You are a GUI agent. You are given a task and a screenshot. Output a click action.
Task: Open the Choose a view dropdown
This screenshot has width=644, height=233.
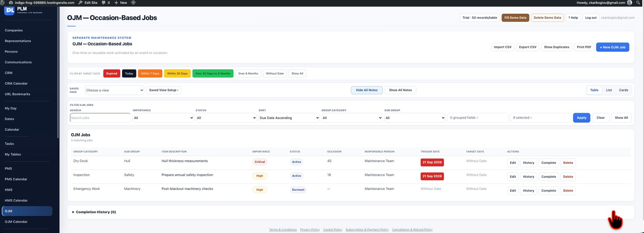pos(114,90)
